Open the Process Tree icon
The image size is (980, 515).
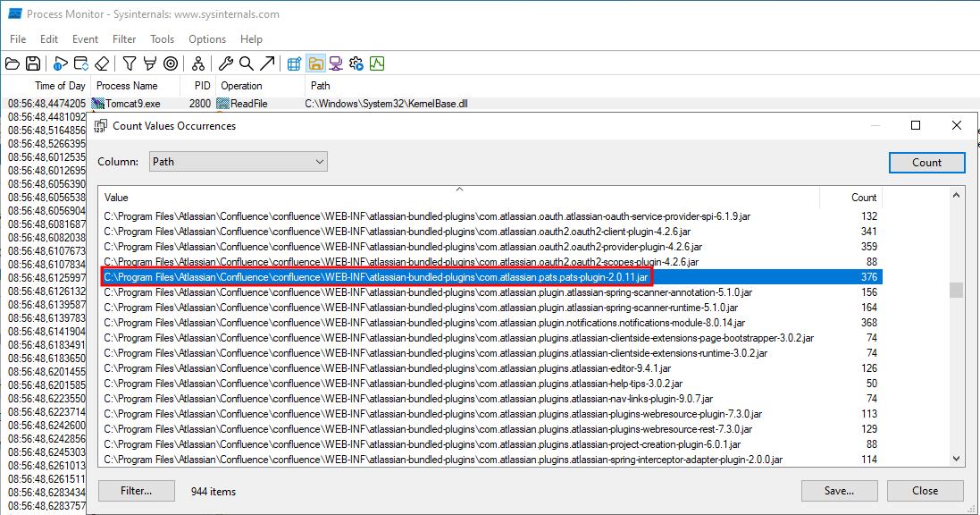pyautogui.click(x=198, y=63)
